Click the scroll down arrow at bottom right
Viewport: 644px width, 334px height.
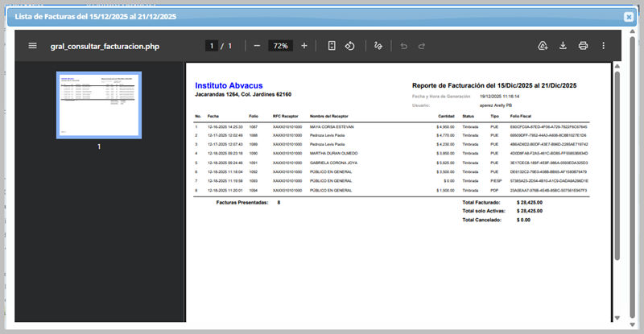pos(617,316)
